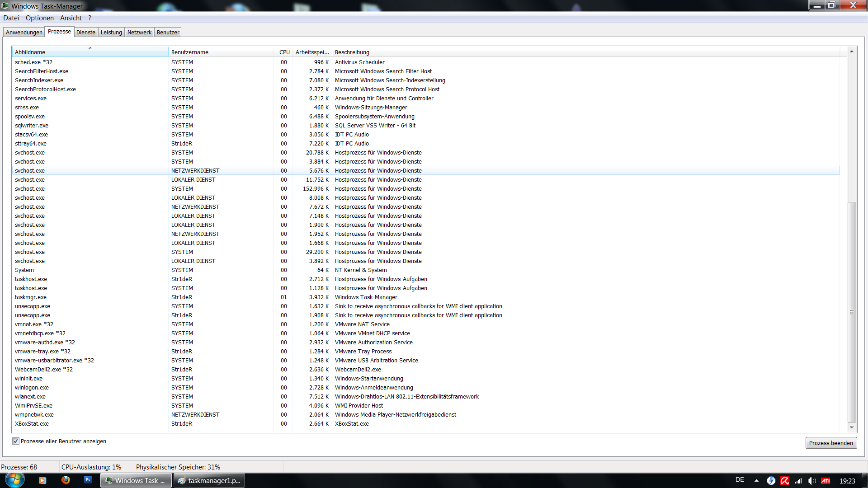Sort by the Arbeitsspei... column header
This screenshot has height=488, width=868.
click(312, 52)
